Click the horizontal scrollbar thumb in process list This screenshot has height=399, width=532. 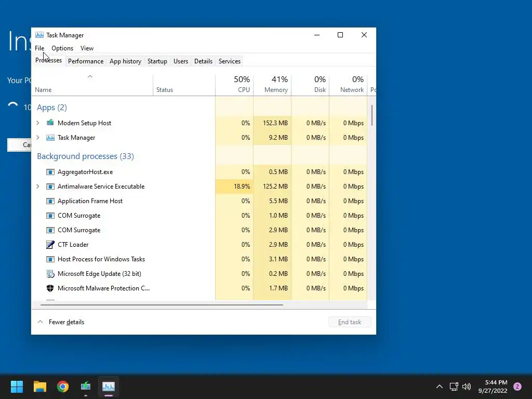(162, 305)
